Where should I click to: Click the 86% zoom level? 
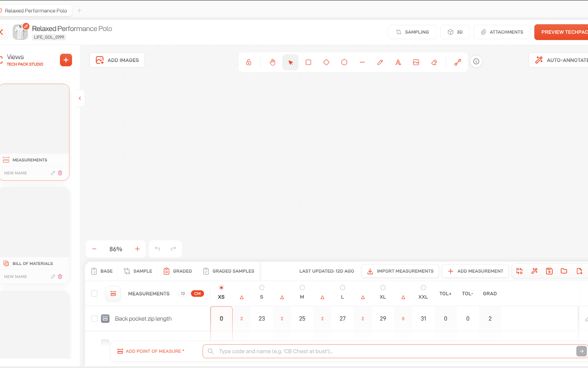point(116,249)
